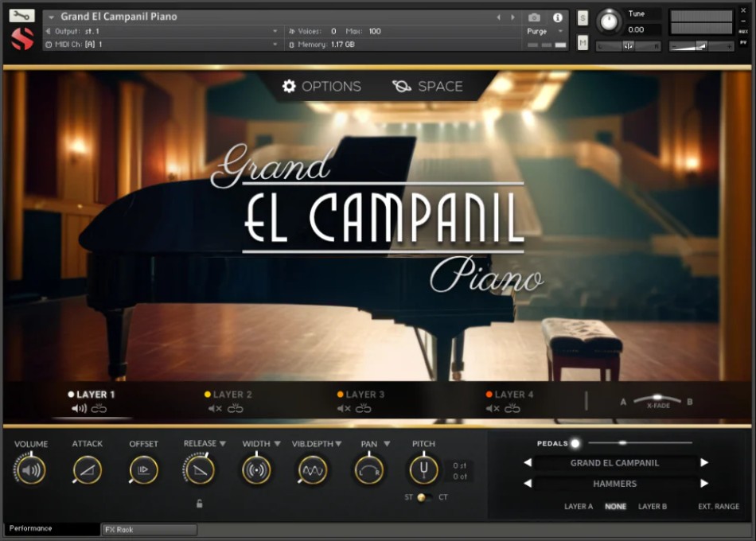Toggle the Layer 4 link icon
Image resolution: width=756 pixels, height=541 pixels.
pyautogui.click(x=512, y=409)
